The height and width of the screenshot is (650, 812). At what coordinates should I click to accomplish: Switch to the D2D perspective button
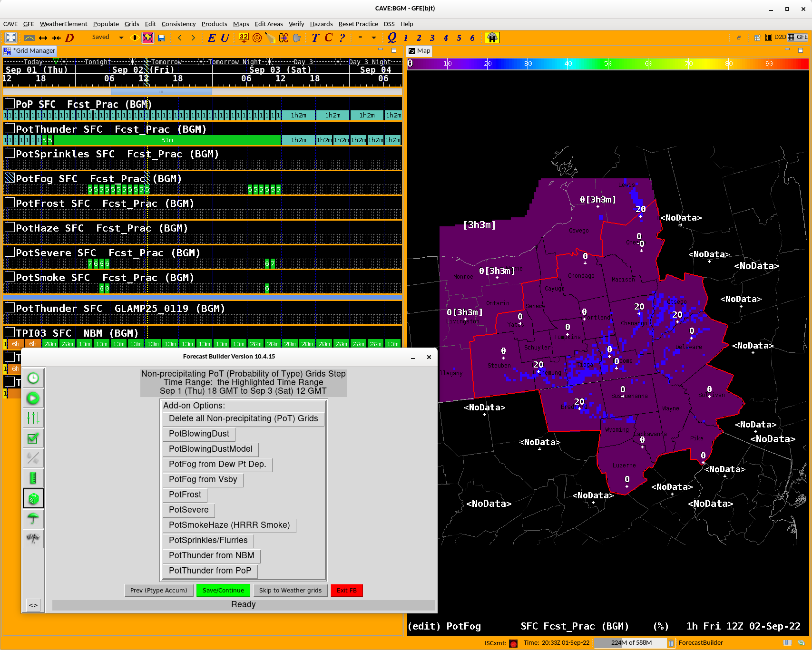click(776, 37)
